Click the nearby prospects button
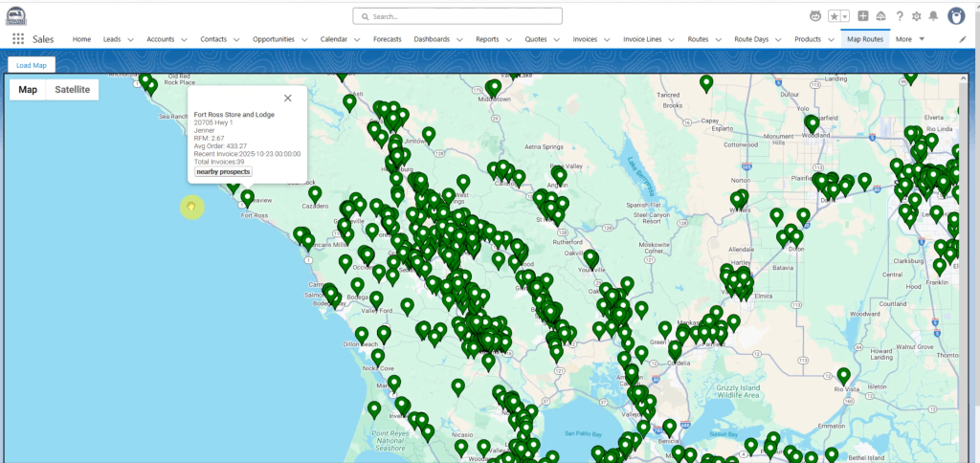Image resolution: width=980 pixels, height=463 pixels. click(223, 171)
